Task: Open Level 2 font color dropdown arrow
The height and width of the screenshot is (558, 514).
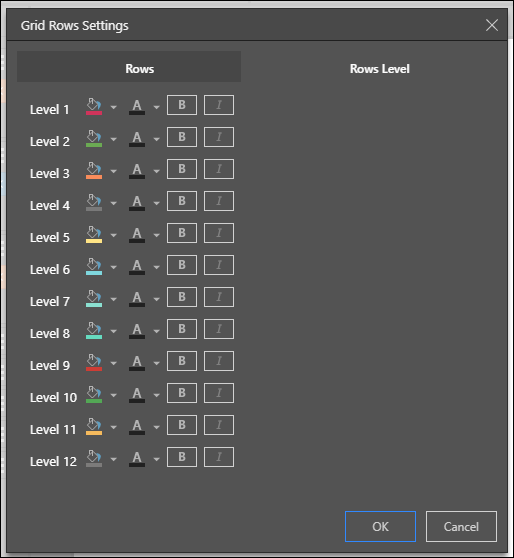Action: coord(156,139)
